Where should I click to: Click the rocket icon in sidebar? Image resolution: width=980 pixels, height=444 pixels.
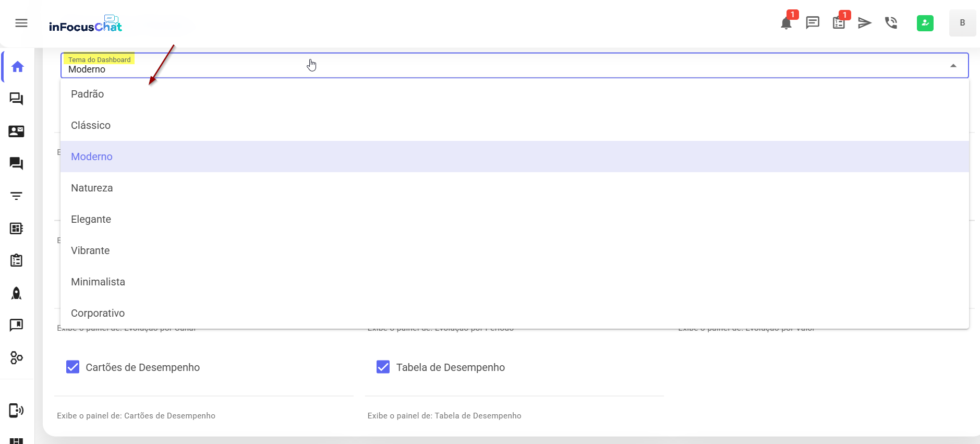pyautogui.click(x=17, y=293)
